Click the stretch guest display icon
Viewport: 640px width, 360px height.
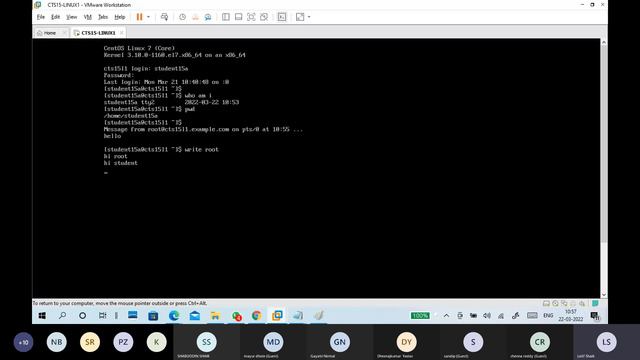(x=300, y=17)
